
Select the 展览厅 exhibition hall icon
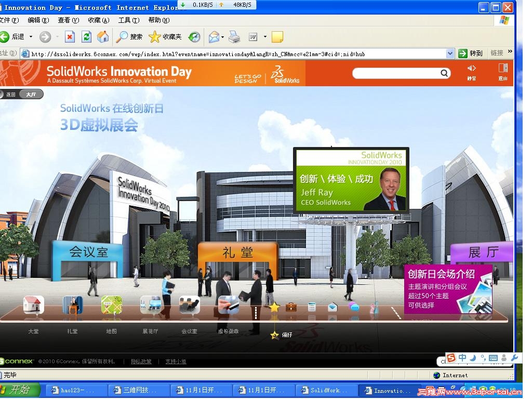click(150, 304)
